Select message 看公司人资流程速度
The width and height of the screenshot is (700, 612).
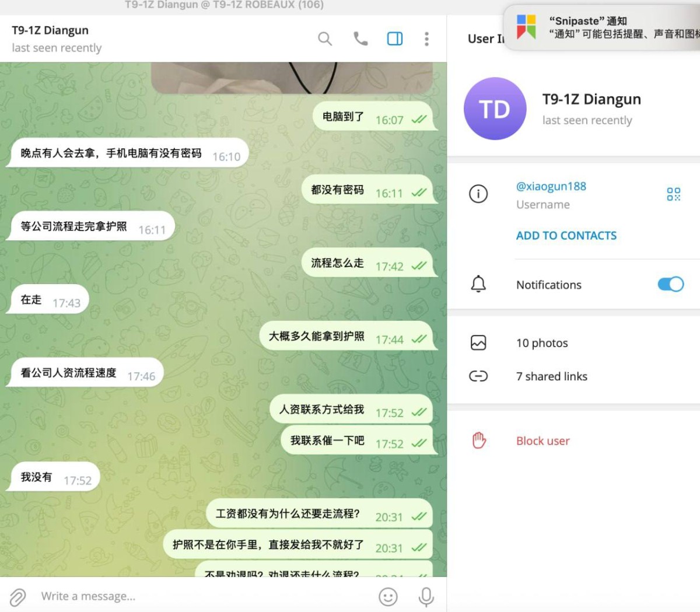click(85, 373)
